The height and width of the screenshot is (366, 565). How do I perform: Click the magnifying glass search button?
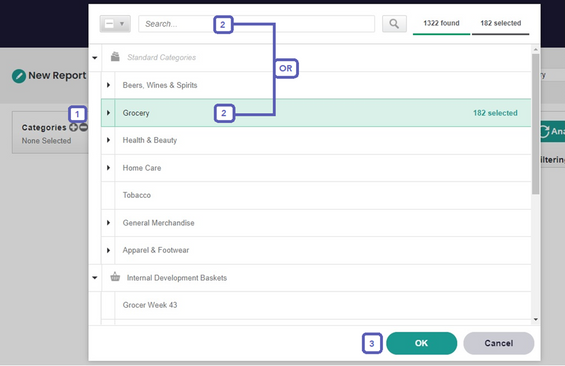coord(394,24)
